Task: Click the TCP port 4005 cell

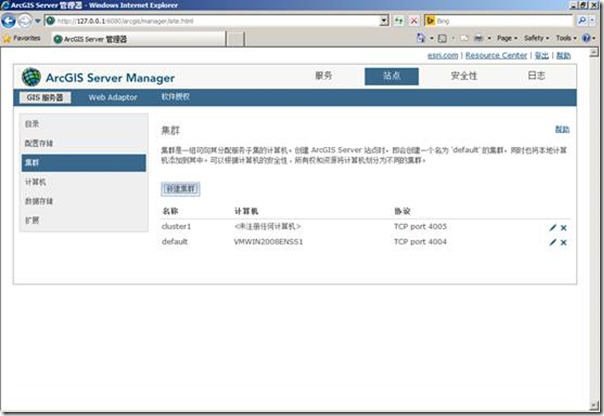Action: (420, 226)
